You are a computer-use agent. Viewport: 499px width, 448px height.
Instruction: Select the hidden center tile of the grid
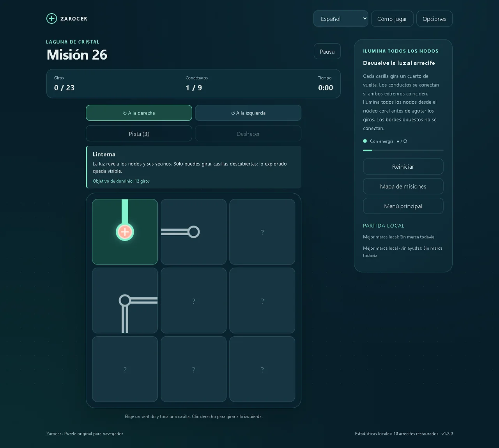coord(193,300)
